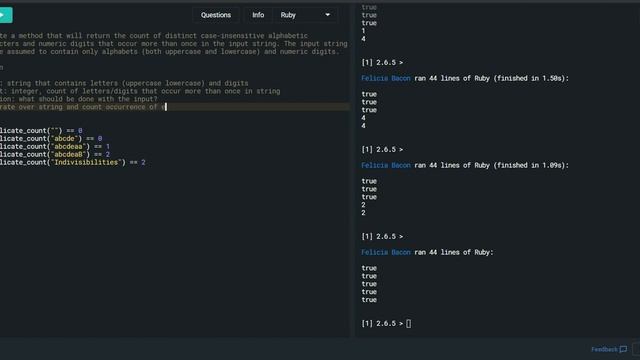Click test line with "abcdeaa"
Viewport: 640px width, 360px height.
click(x=55, y=147)
